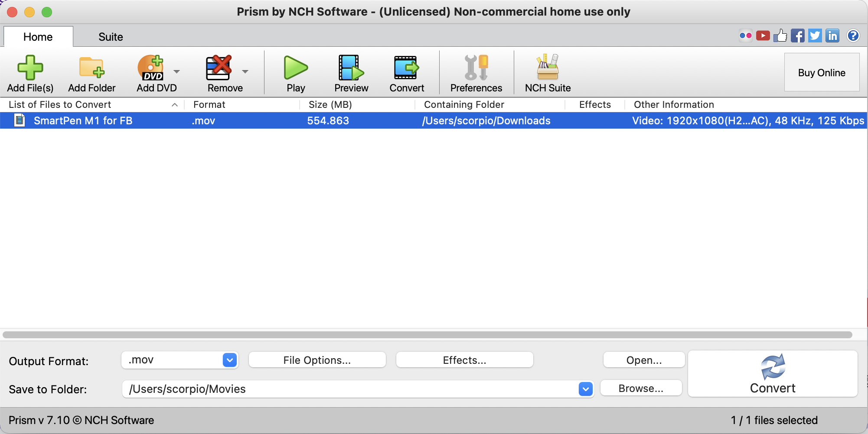Open the NCH Suite toolbox icon
Image resolution: width=868 pixels, height=434 pixels.
[x=548, y=67]
